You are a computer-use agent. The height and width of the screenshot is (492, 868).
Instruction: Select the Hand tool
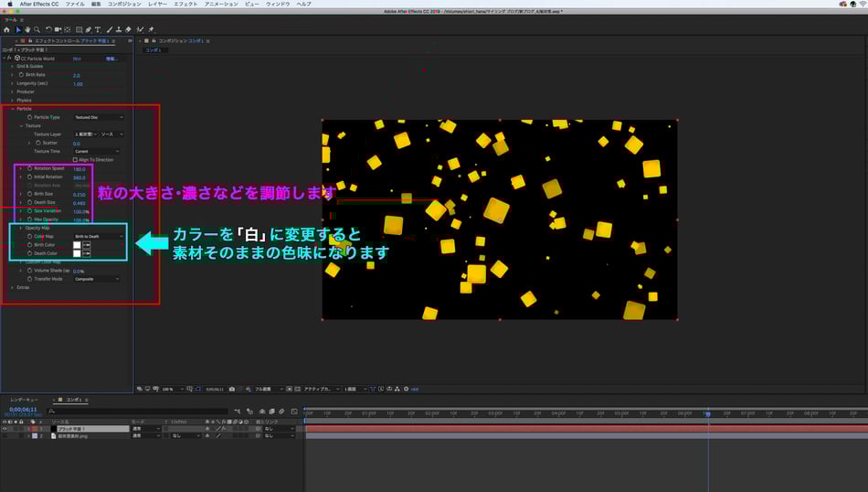[x=27, y=29]
